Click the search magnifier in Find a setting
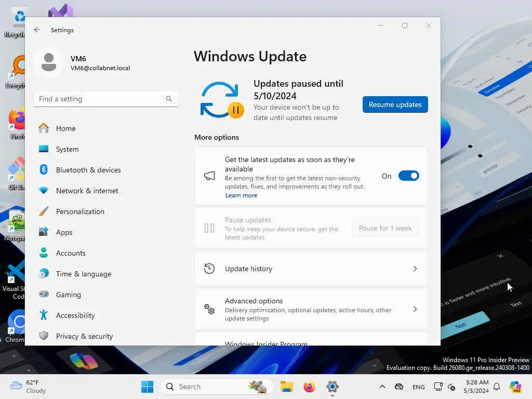 tap(169, 99)
